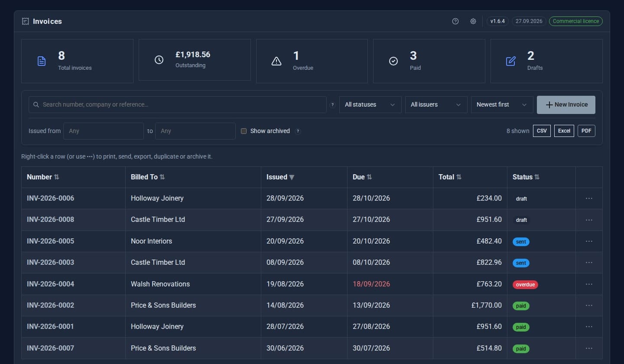Export list as CSV

(x=542, y=131)
